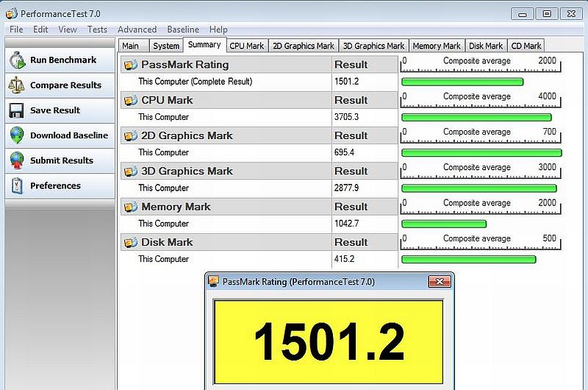Click the 3705.3 CPU Mark result value
Screen dimensions: 588x390
click(346, 117)
